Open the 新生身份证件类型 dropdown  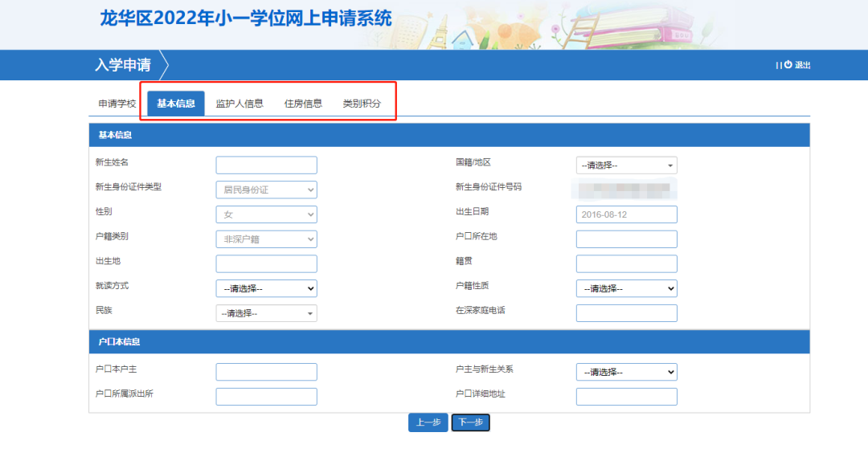click(266, 190)
